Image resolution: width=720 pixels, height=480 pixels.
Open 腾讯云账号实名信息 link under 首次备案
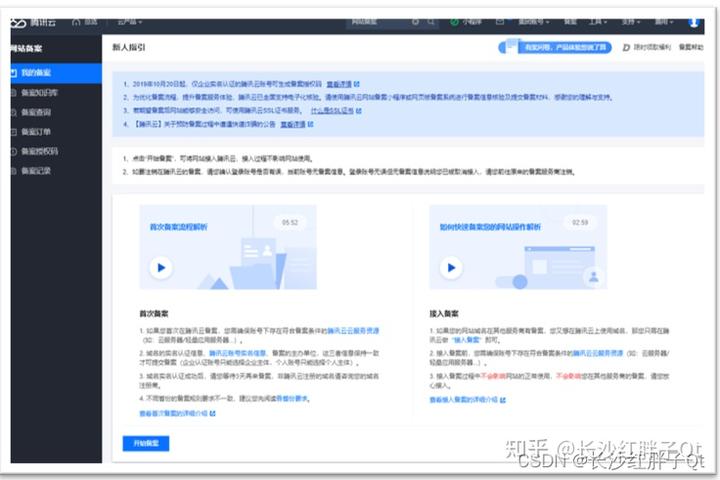(x=237, y=353)
